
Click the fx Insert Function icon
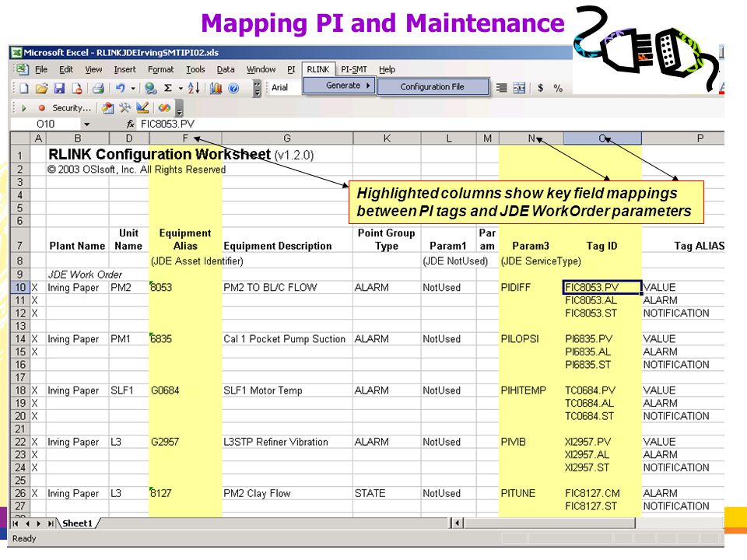[x=130, y=124]
